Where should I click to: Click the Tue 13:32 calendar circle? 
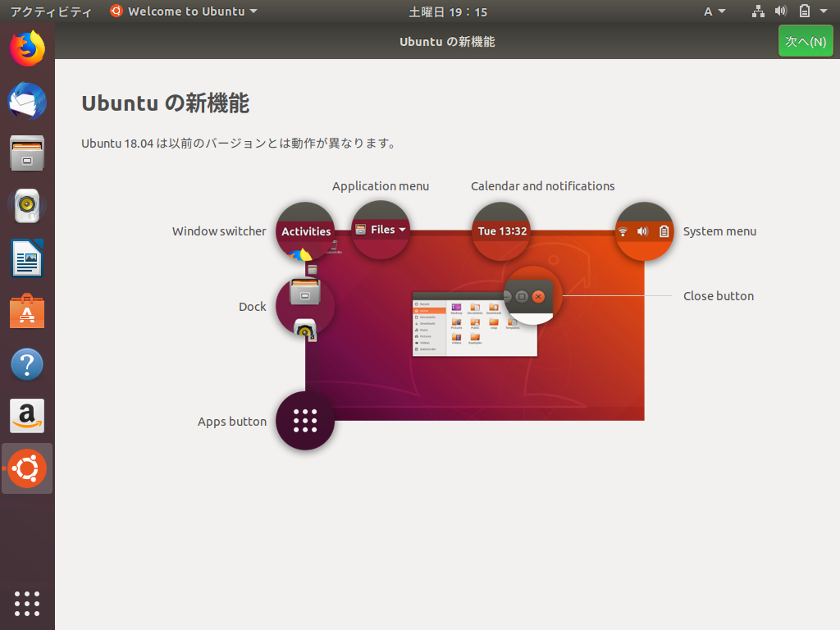pos(501,231)
